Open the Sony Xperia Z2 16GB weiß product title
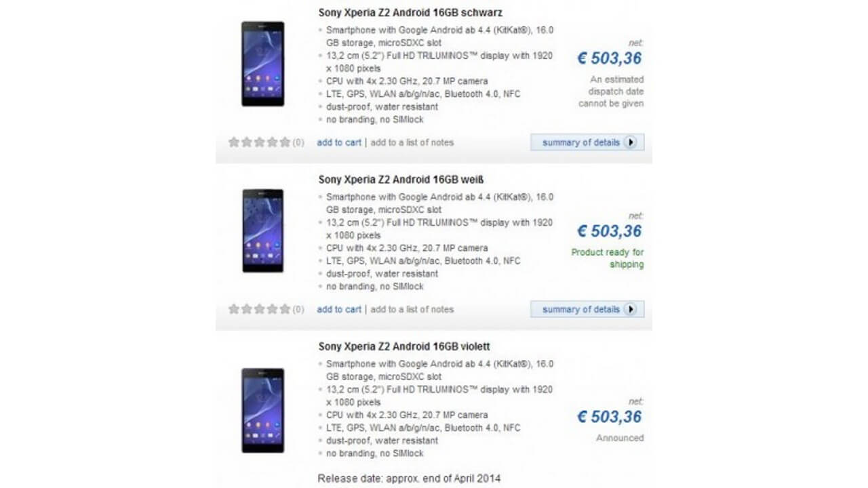 coord(400,179)
